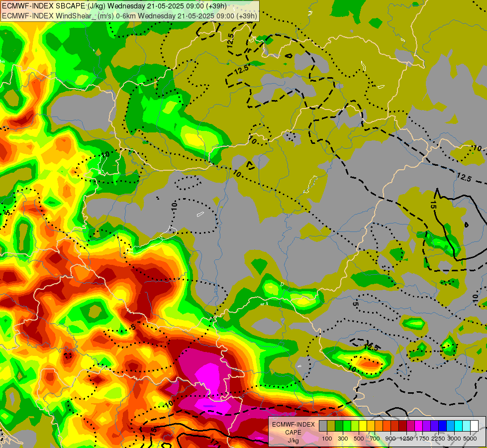Select the pure yellow swatch in the legend
This screenshot has width=487, height=448.
pyautogui.click(x=363, y=426)
